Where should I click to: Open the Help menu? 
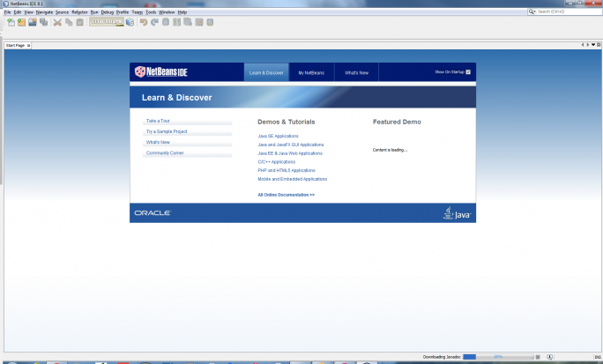click(182, 12)
